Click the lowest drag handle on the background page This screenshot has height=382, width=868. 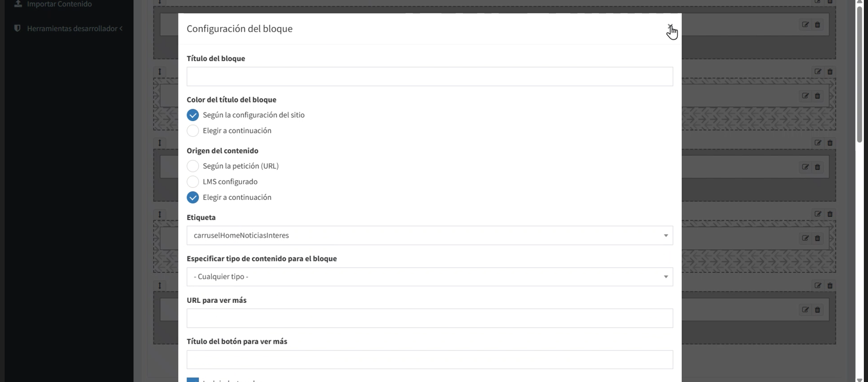pos(160,286)
